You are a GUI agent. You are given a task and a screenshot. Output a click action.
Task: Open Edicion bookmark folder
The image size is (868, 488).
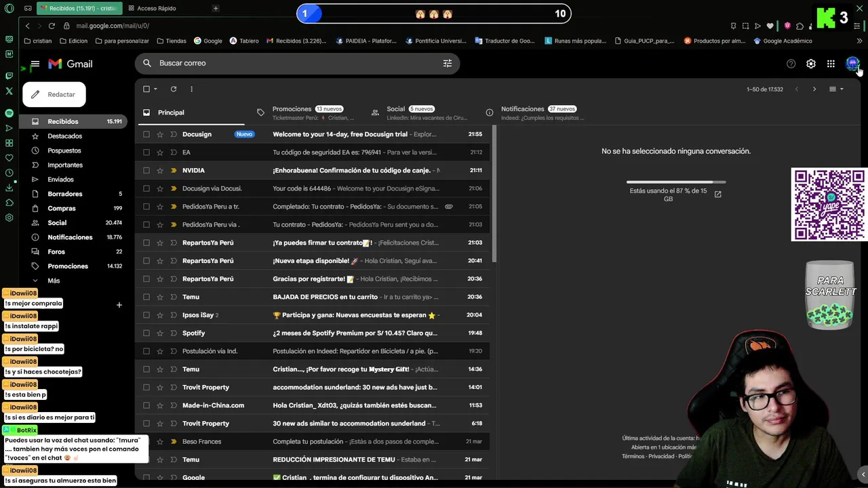point(73,41)
